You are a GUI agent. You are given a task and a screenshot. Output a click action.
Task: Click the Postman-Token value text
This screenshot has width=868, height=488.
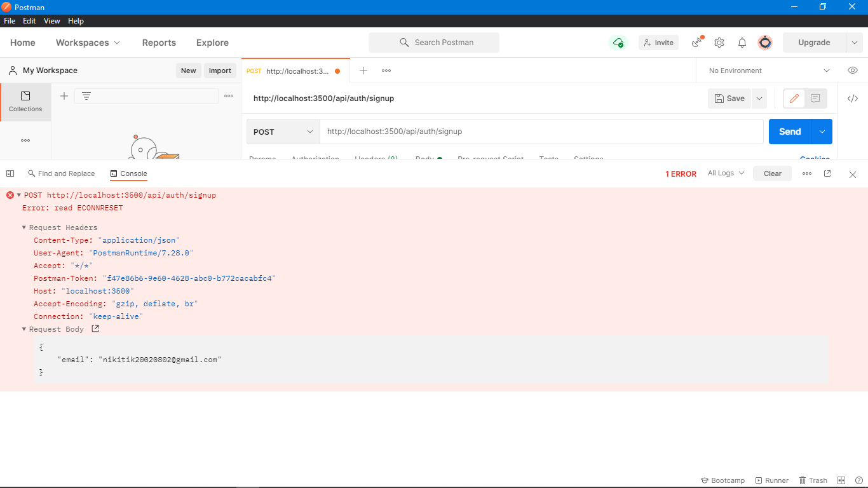[x=189, y=278]
